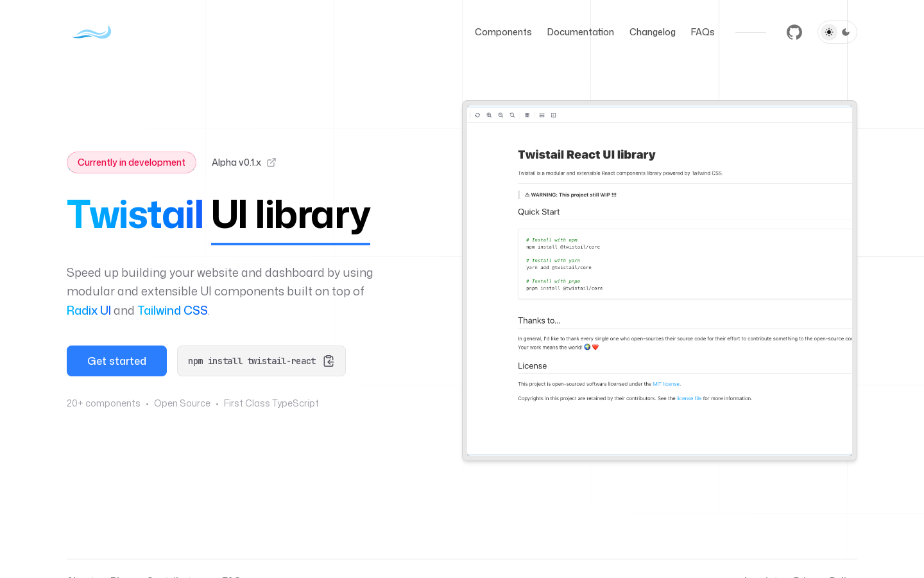
Task: Click the Twistail wave logo
Action: point(92,32)
